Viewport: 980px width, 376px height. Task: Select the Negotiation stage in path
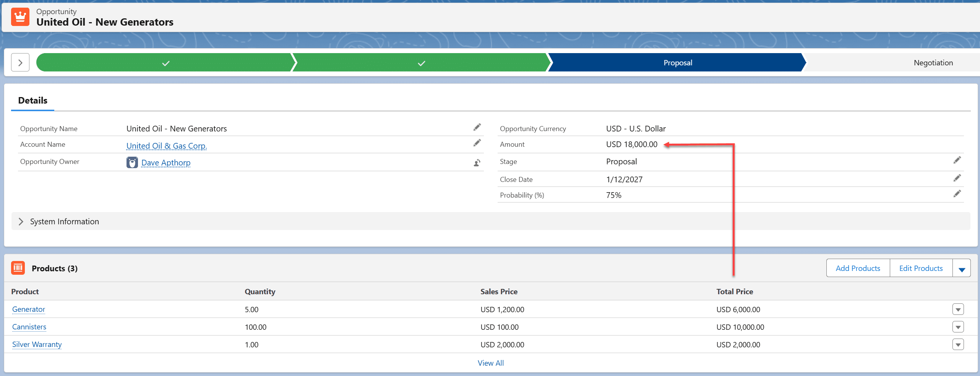(x=933, y=63)
